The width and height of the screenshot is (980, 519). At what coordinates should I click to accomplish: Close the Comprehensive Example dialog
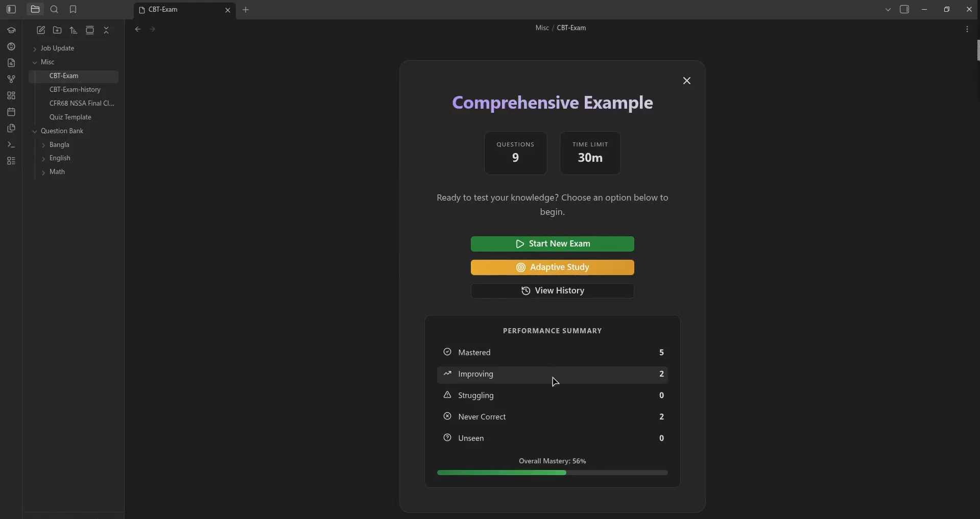click(x=687, y=81)
